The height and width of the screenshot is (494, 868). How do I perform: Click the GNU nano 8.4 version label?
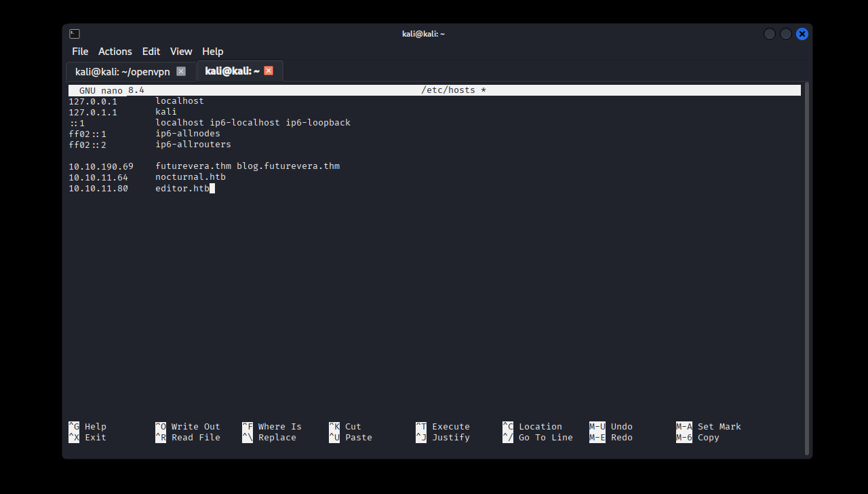coord(112,90)
